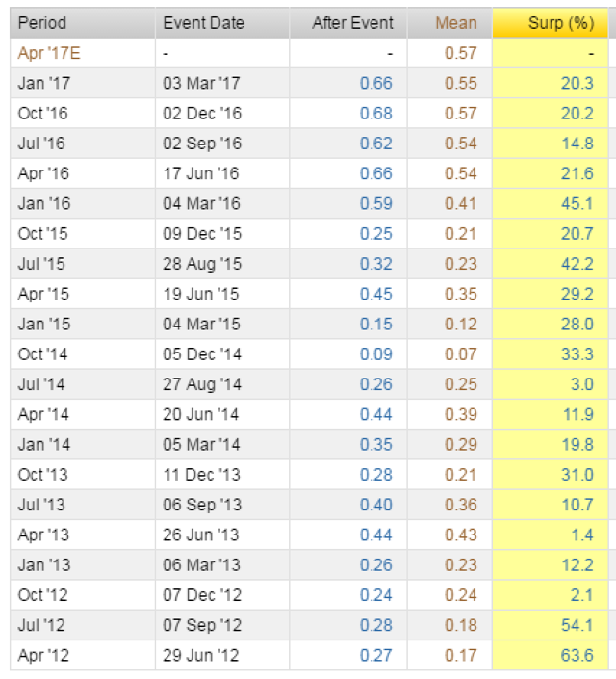616x679 pixels.
Task: Open the 54.1 surprise value for Jul '12
Action: [577, 626]
